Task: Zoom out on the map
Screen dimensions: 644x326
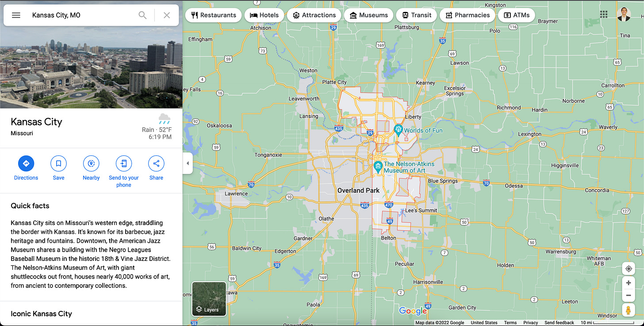Action: click(x=628, y=295)
